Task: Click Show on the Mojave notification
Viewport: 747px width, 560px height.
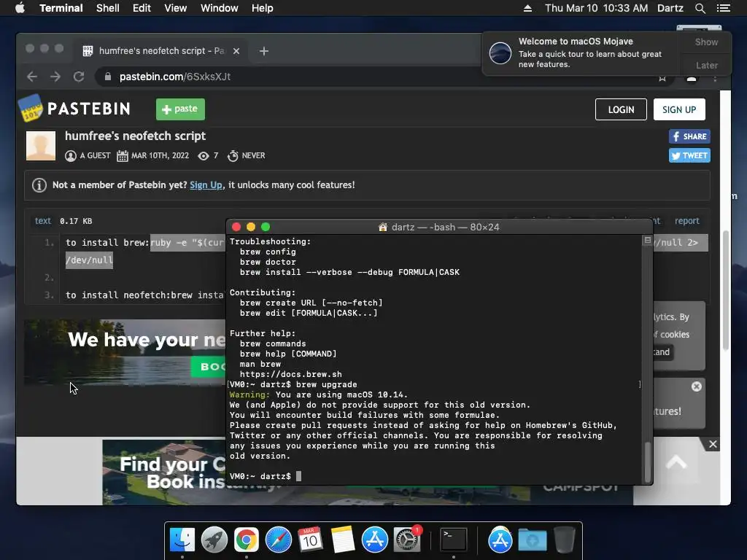Action: (706, 42)
